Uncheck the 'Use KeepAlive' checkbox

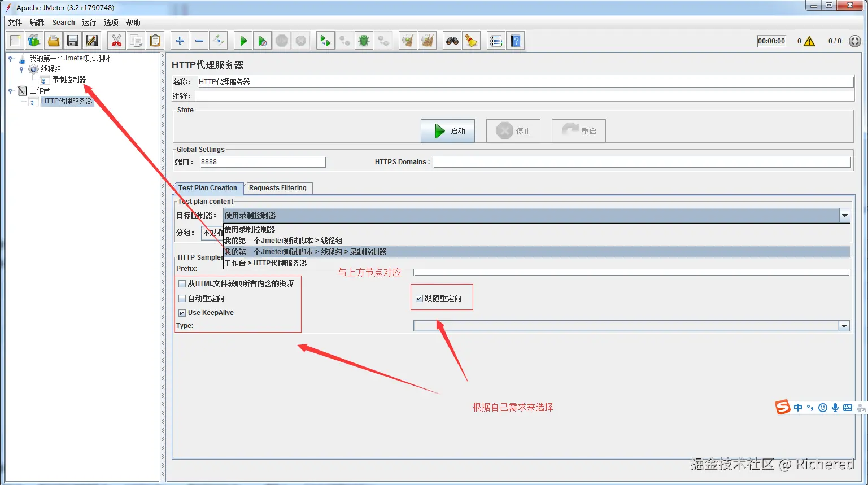coord(182,313)
